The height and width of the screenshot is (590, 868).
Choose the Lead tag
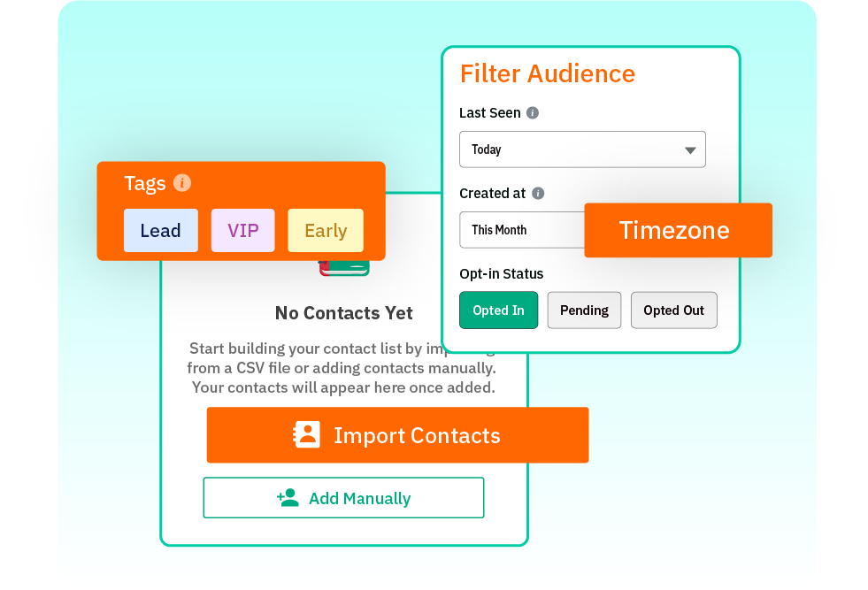point(160,231)
